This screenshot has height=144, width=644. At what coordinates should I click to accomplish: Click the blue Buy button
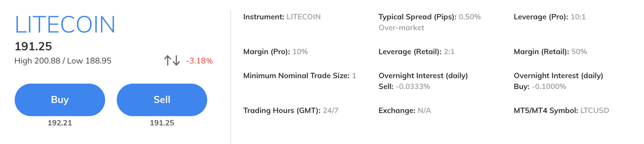(x=60, y=100)
